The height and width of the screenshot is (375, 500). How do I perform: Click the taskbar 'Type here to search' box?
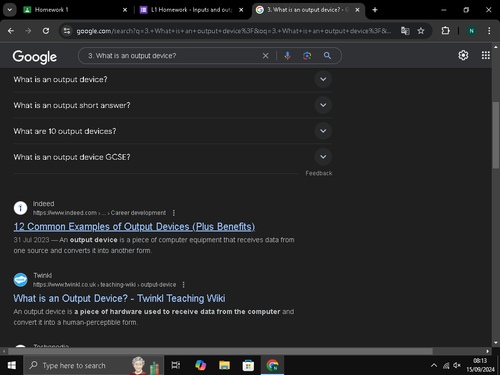(93, 365)
